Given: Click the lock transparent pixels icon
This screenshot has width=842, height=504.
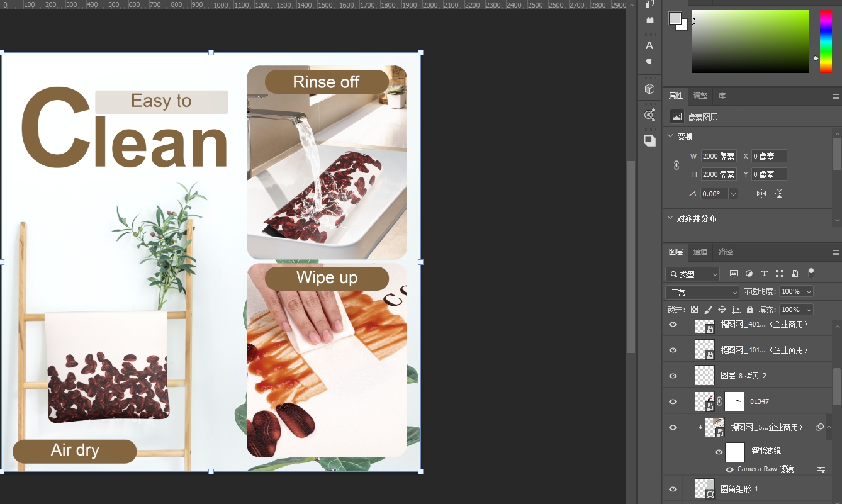Looking at the screenshot, I should coord(694,310).
